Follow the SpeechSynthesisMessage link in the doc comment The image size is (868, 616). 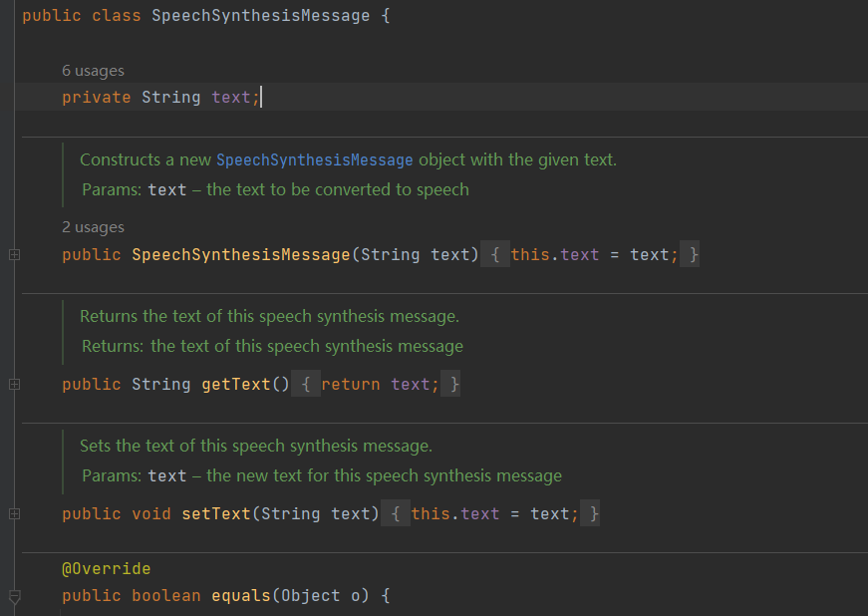click(315, 159)
